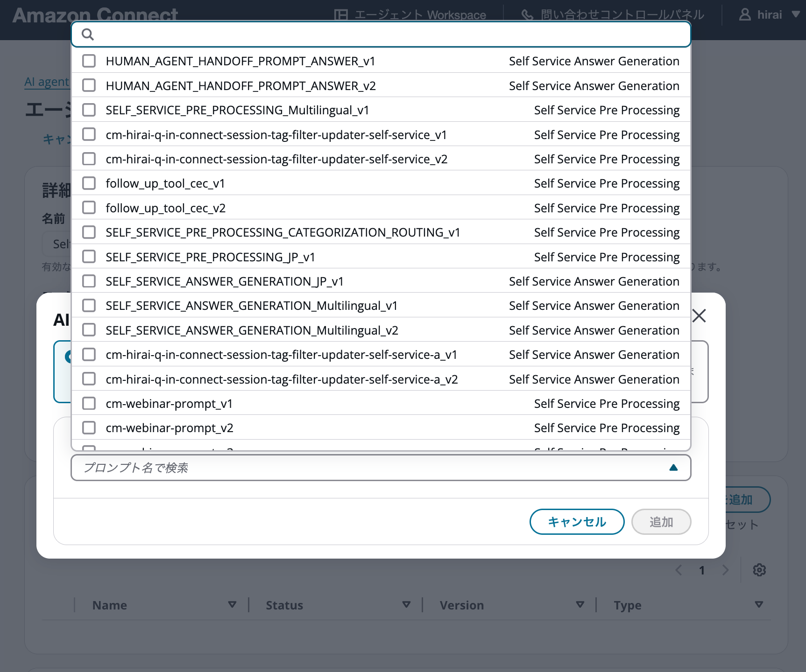The image size is (806, 672).
Task: Click the search magnifier icon in dropdown
Action: [88, 35]
